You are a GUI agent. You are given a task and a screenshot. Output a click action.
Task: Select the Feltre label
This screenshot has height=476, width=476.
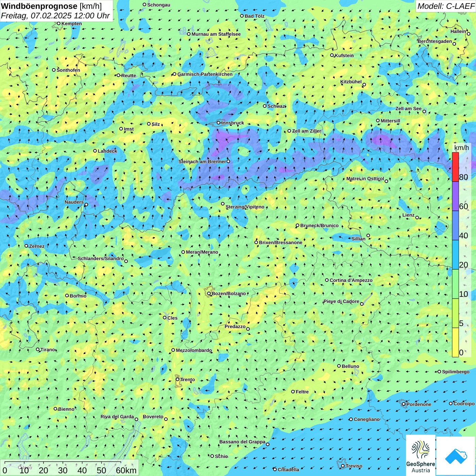click(302, 392)
